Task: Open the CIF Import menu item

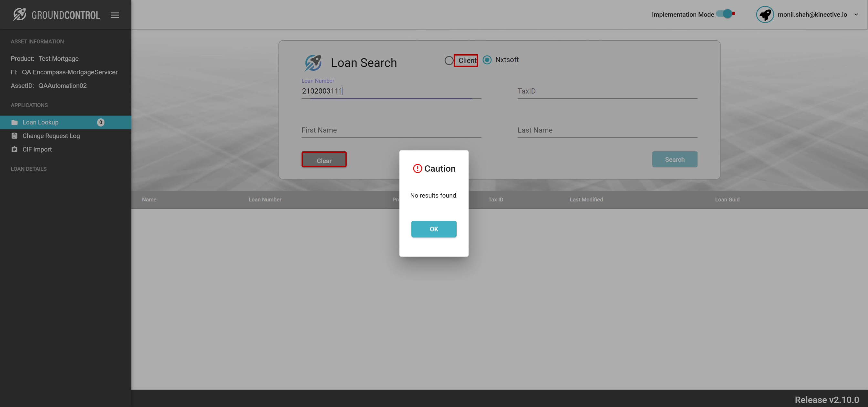Action: point(37,149)
